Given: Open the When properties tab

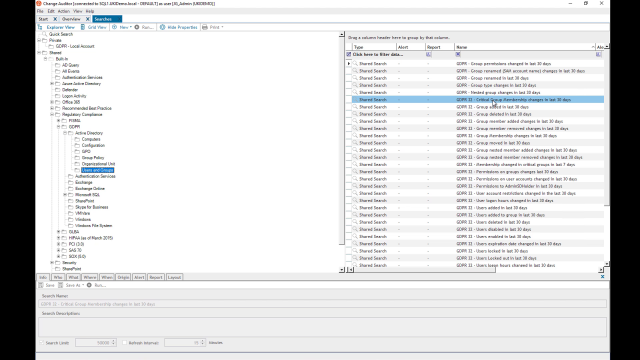Looking at the screenshot, I should click(107, 278).
